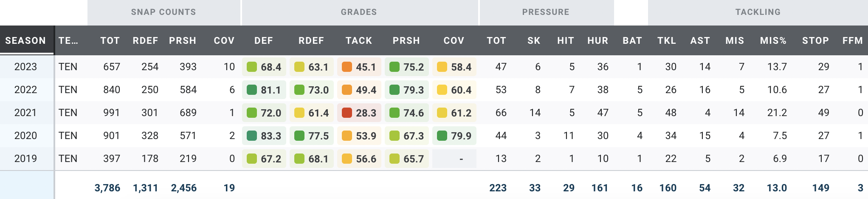The height and width of the screenshot is (199, 868).
Task: Click the DEF grade column header
Action: pyautogui.click(x=264, y=41)
